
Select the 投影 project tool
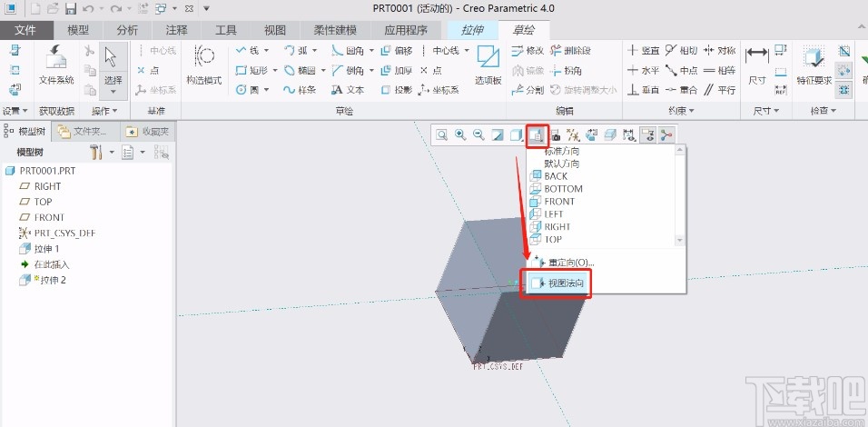397,90
